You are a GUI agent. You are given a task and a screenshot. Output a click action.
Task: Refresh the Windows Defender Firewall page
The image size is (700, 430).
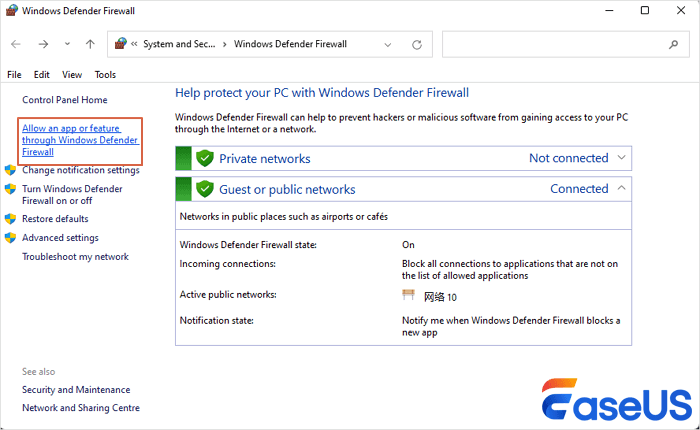pyautogui.click(x=416, y=44)
